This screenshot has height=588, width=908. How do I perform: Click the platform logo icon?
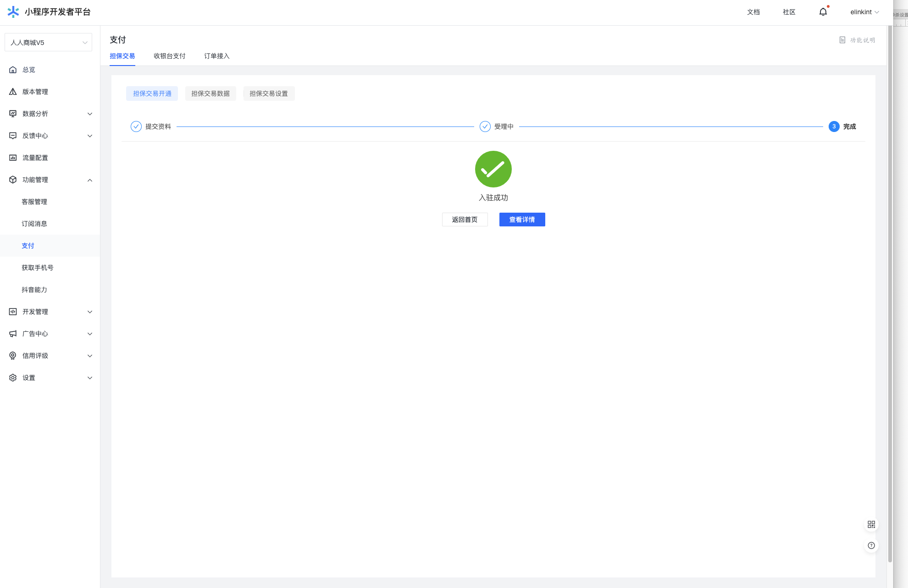tap(13, 12)
